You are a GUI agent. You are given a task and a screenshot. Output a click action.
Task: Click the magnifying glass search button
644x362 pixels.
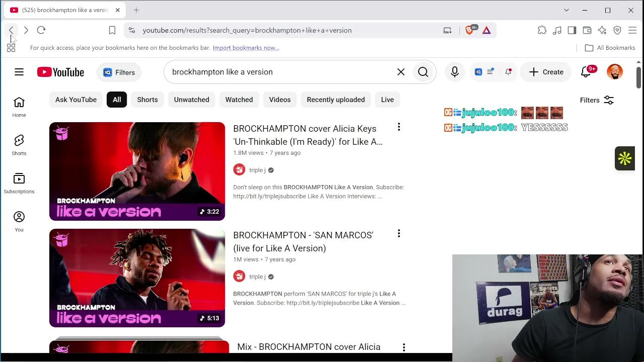tap(423, 72)
